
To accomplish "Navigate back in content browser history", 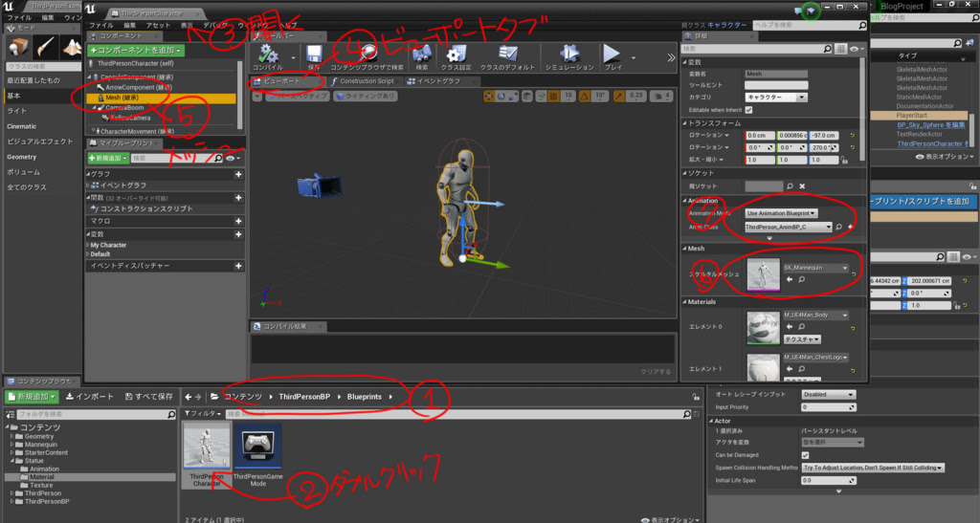I will (x=189, y=397).
